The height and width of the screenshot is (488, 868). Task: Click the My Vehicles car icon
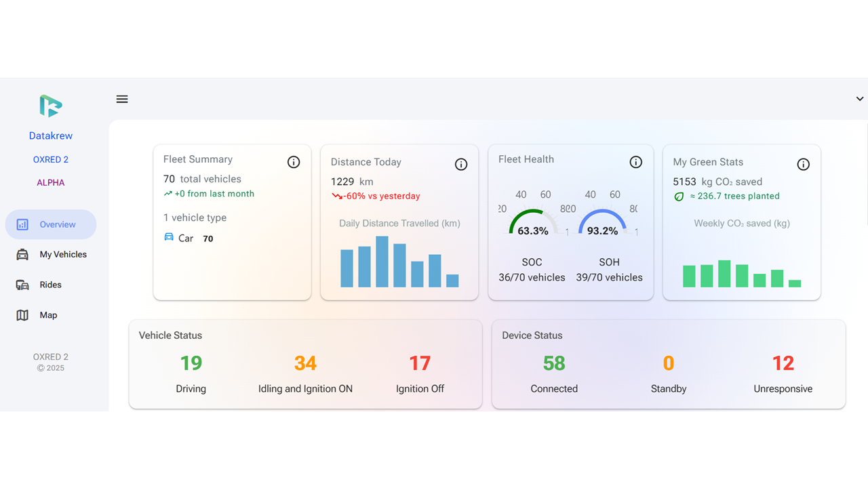pyautogui.click(x=22, y=255)
